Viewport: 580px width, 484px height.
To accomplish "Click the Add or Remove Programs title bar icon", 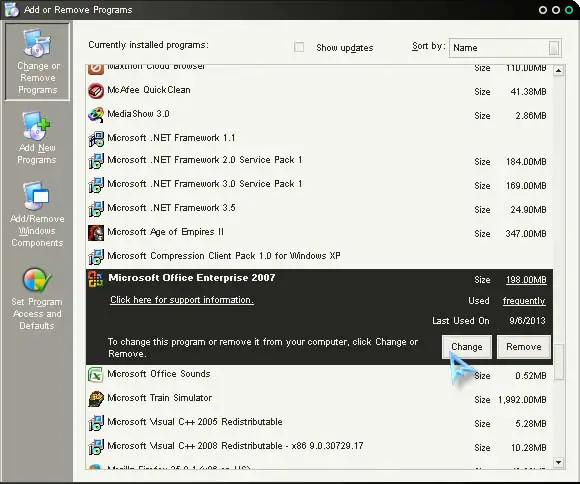I will click(x=11, y=10).
